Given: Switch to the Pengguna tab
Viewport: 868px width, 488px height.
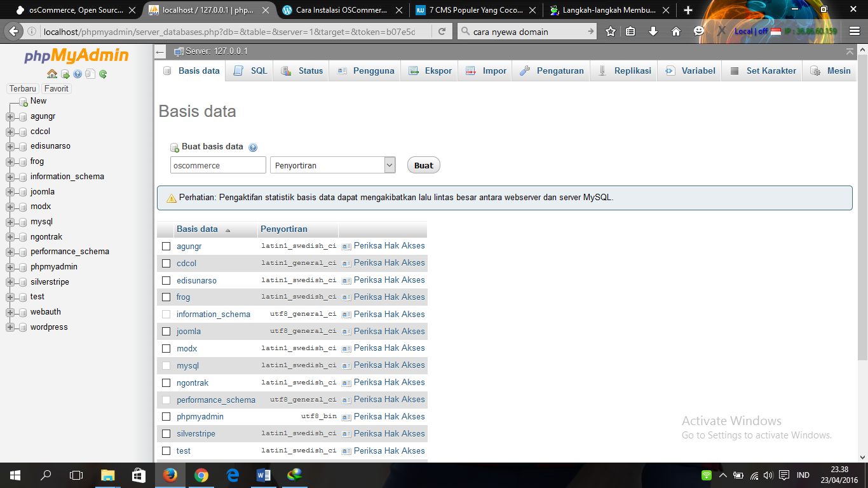Looking at the screenshot, I should click(x=365, y=71).
